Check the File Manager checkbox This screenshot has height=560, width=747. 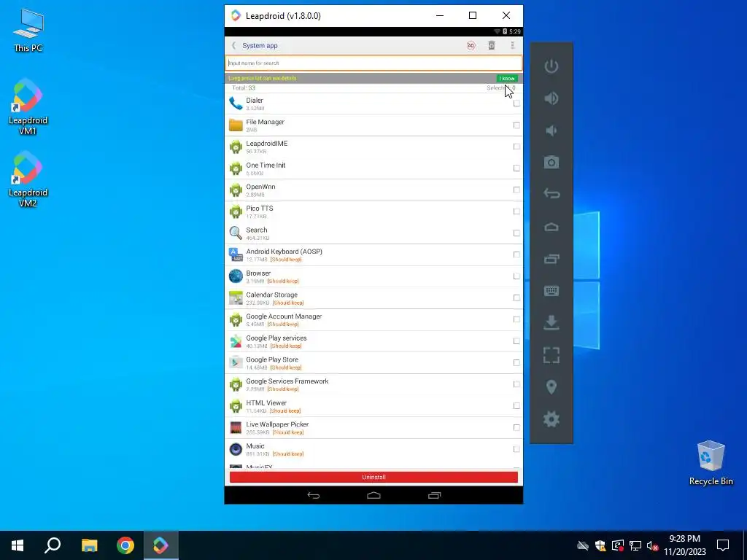516,125
